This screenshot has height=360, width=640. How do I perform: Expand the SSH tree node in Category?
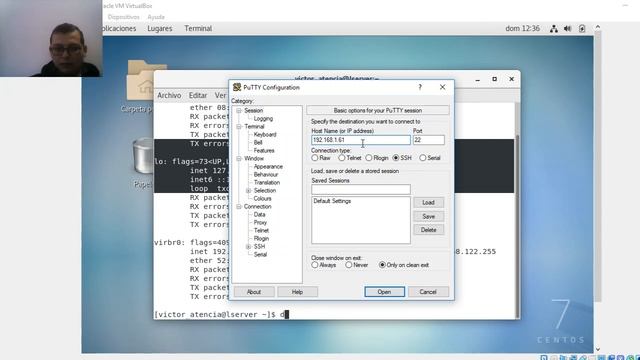coord(248,247)
